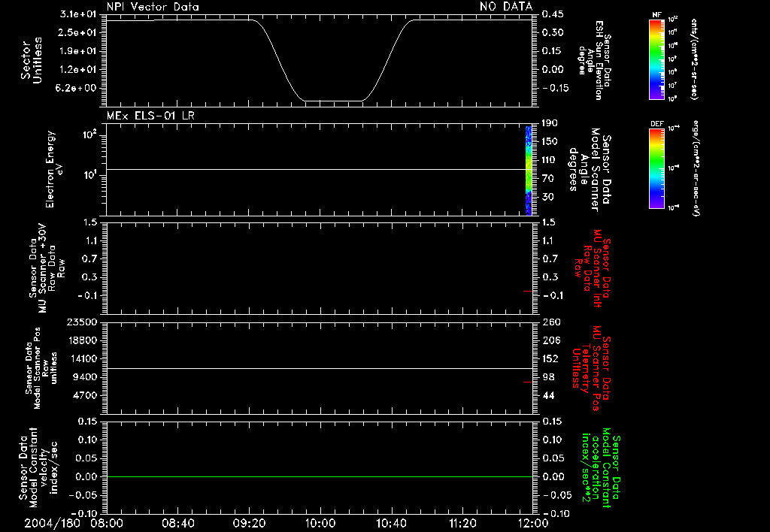Click the 18800 scanner position tick label
The height and width of the screenshot is (532, 770).
[81, 340]
